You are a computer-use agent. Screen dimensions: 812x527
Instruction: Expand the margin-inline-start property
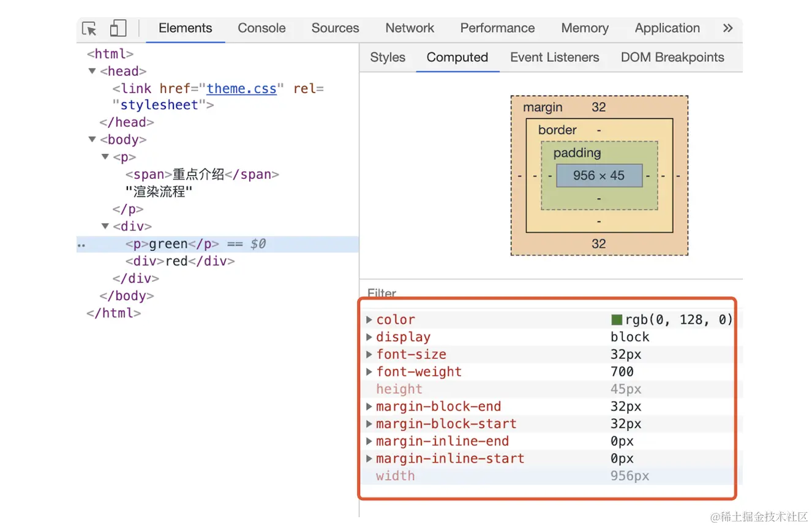point(369,458)
